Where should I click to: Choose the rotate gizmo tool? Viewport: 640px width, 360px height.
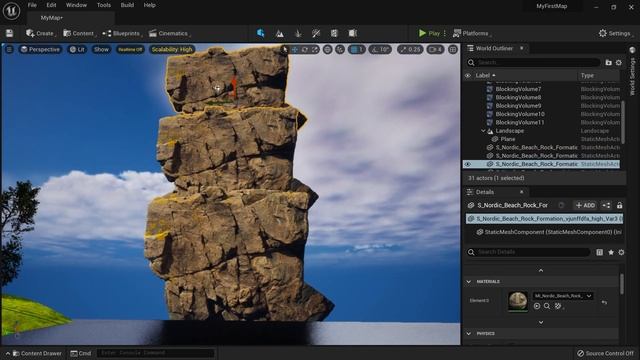tap(304, 49)
